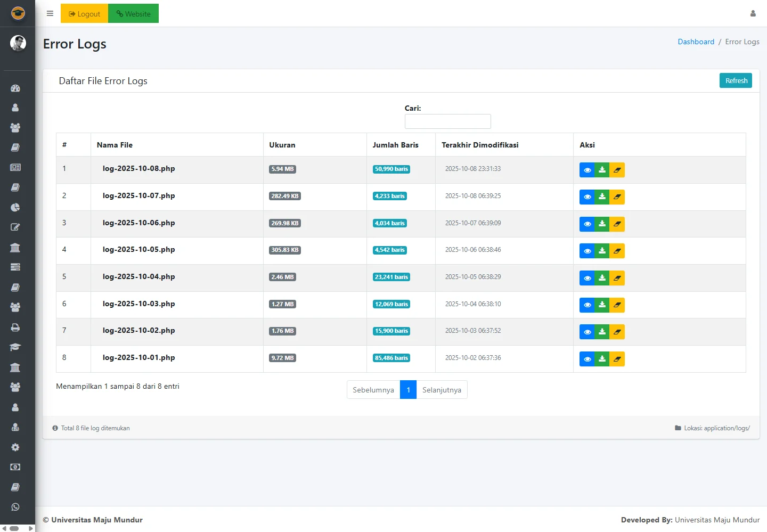Sort table by Ukuran column header

click(x=282, y=145)
